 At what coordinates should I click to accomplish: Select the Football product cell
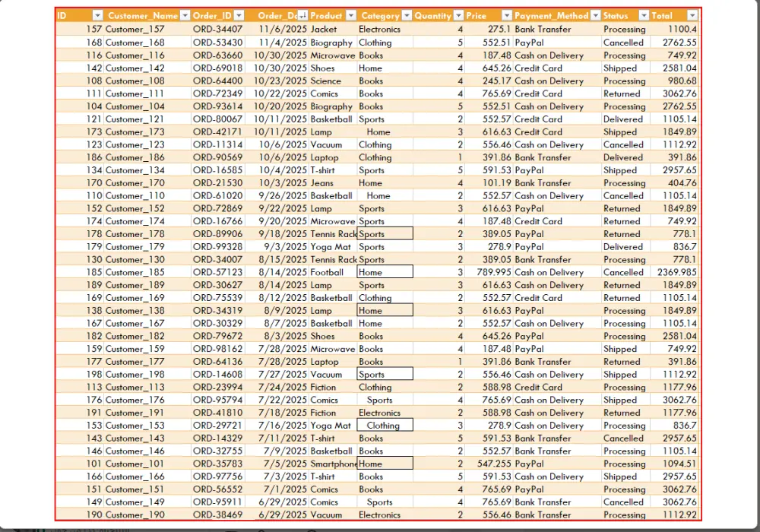(333, 272)
